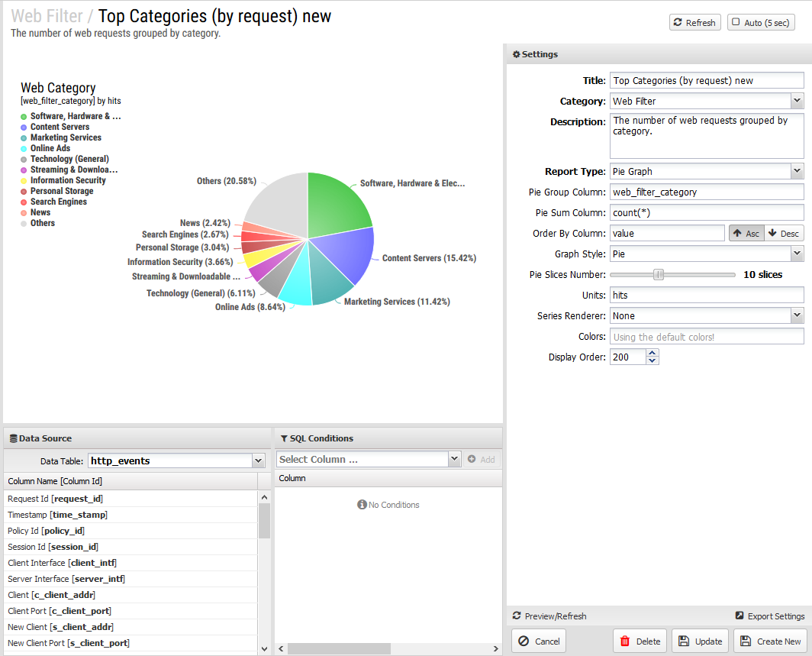The width and height of the screenshot is (812, 656).
Task: Select Timestamp [time_stamp] row
Action: pyautogui.click(x=130, y=515)
